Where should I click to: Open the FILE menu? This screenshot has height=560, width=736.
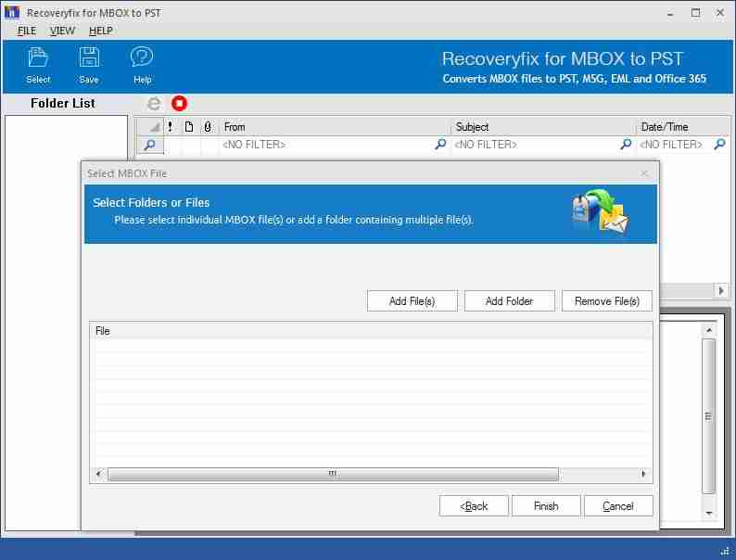(27, 31)
